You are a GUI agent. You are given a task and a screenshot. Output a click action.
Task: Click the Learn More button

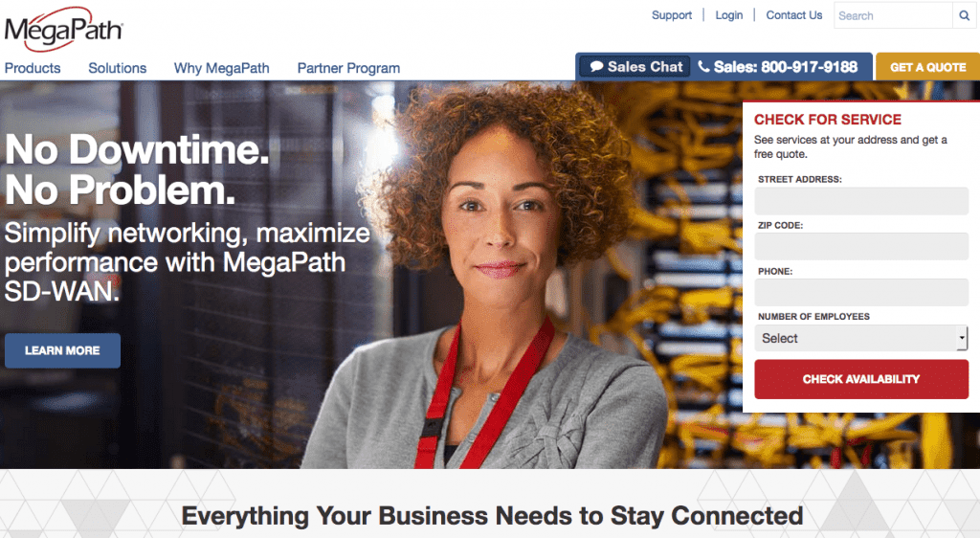click(x=62, y=350)
